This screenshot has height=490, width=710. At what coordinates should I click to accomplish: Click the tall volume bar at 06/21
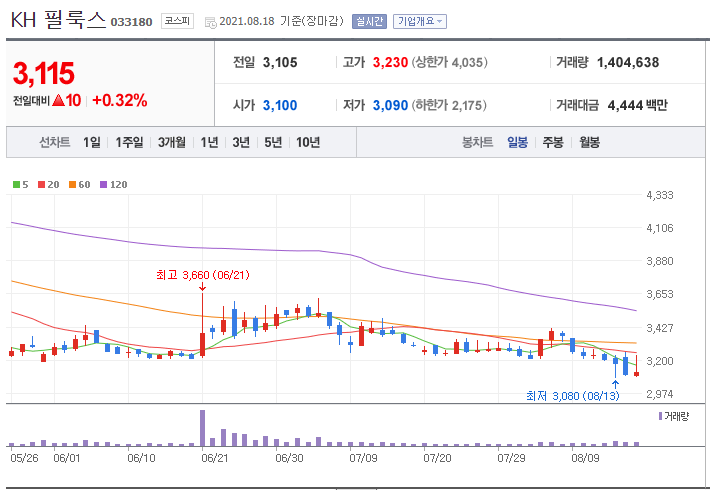click(x=202, y=428)
